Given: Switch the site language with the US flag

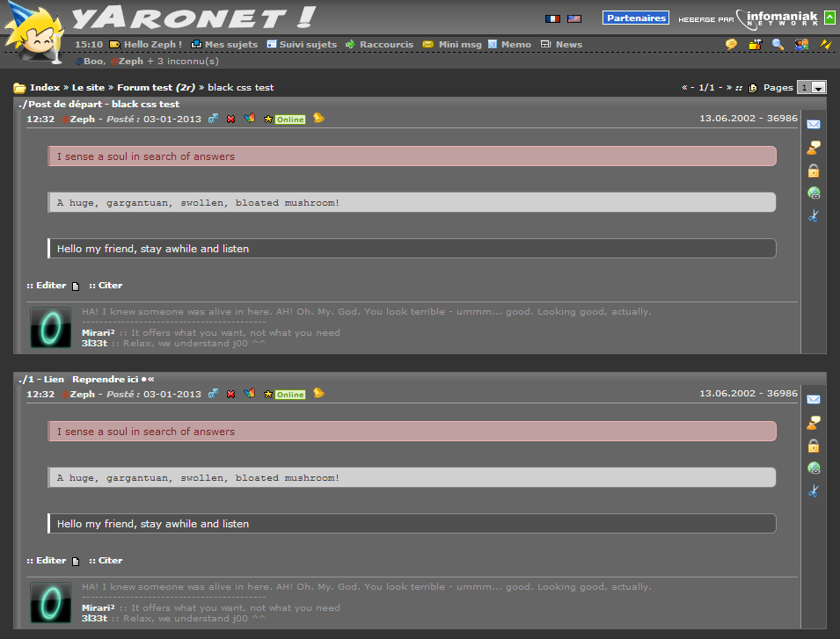Looking at the screenshot, I should 574,18.
